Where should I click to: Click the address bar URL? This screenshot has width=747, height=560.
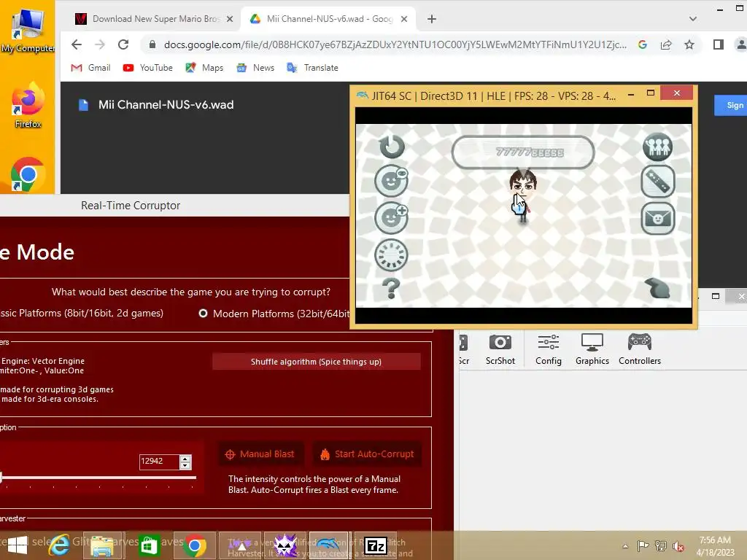395,44
